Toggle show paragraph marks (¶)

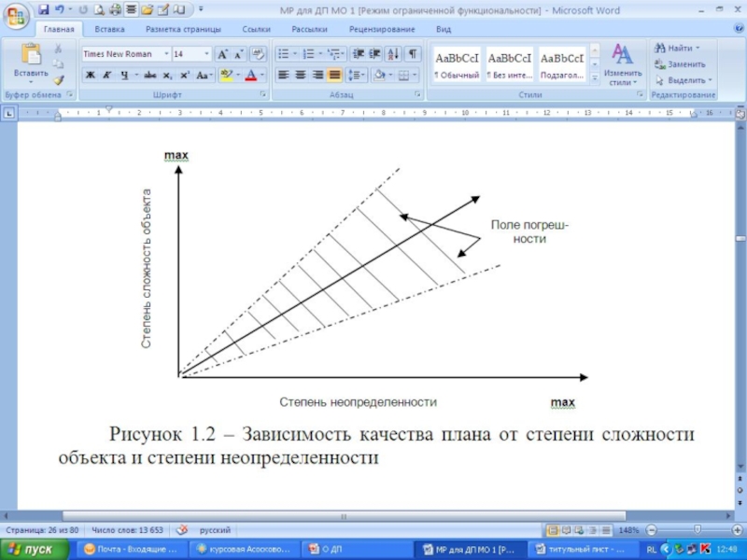412,54
